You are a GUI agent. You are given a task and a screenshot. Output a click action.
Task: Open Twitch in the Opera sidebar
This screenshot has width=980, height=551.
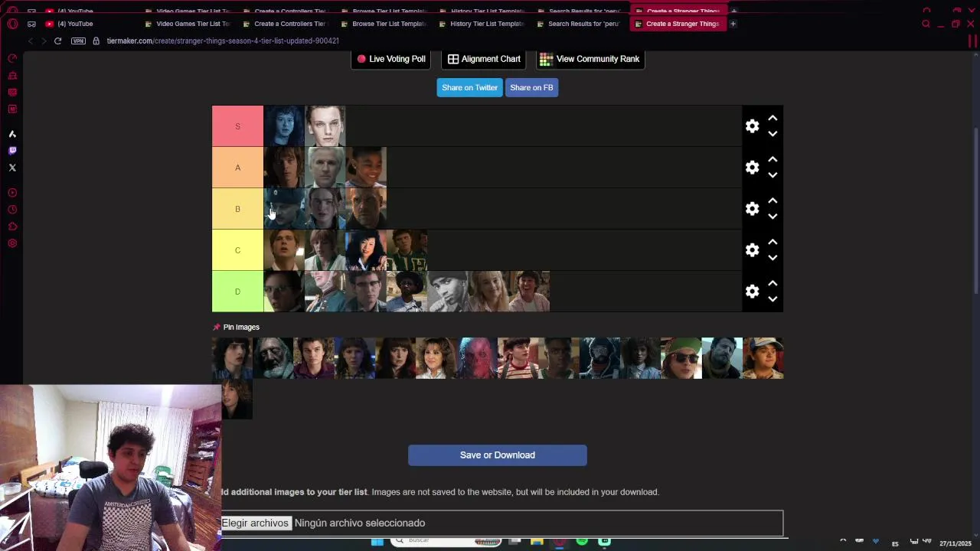click(12, 151)
